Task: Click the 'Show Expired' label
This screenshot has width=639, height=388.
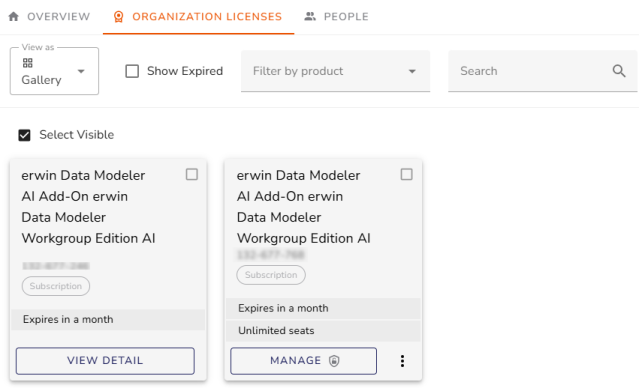Action: tap(185, 71)
